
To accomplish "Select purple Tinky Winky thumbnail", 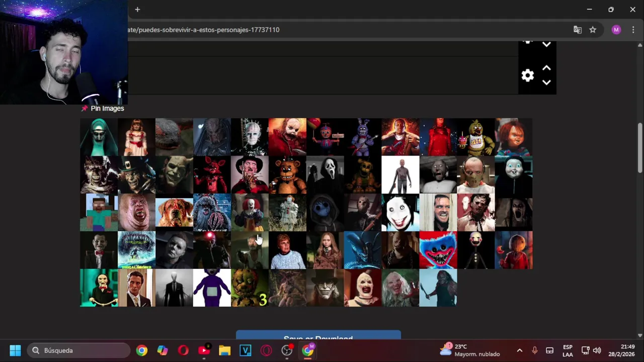I will 212,288.
